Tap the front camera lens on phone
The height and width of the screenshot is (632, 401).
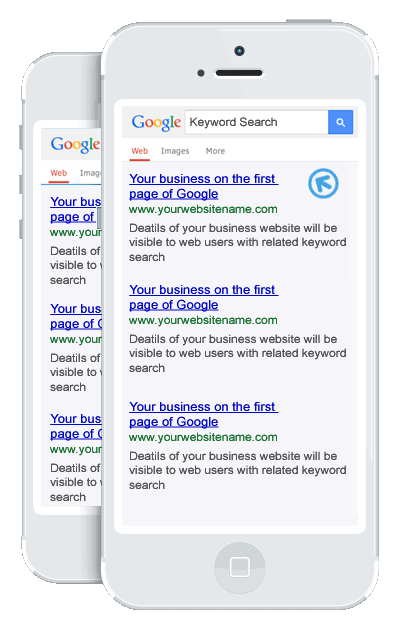click(x=239, y=51)
